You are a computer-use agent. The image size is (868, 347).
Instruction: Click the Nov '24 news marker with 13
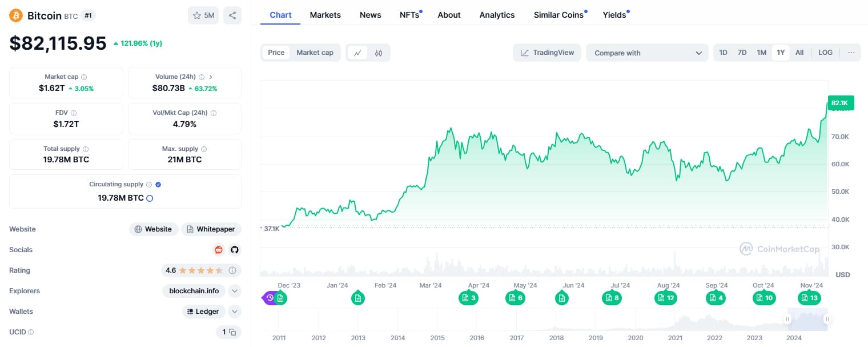tap(810, 298)
